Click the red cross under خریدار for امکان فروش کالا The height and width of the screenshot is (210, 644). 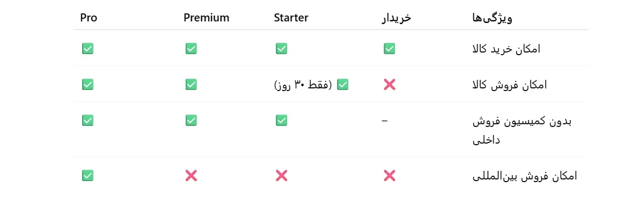390,84
